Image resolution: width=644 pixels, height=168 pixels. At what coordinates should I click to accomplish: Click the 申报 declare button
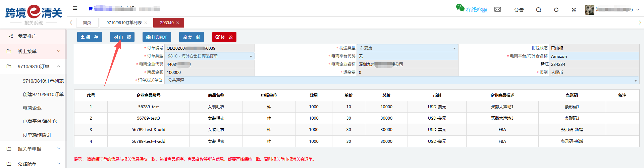tap(122, 37)
